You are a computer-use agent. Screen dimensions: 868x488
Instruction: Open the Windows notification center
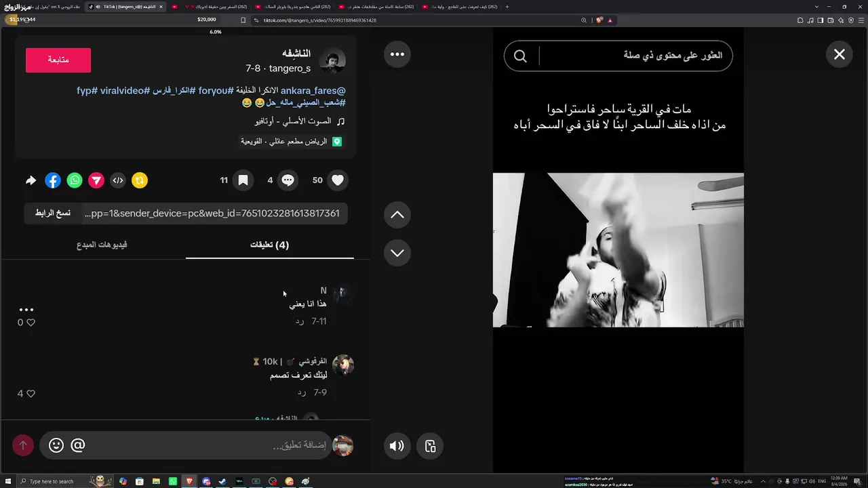coord(859,481)
